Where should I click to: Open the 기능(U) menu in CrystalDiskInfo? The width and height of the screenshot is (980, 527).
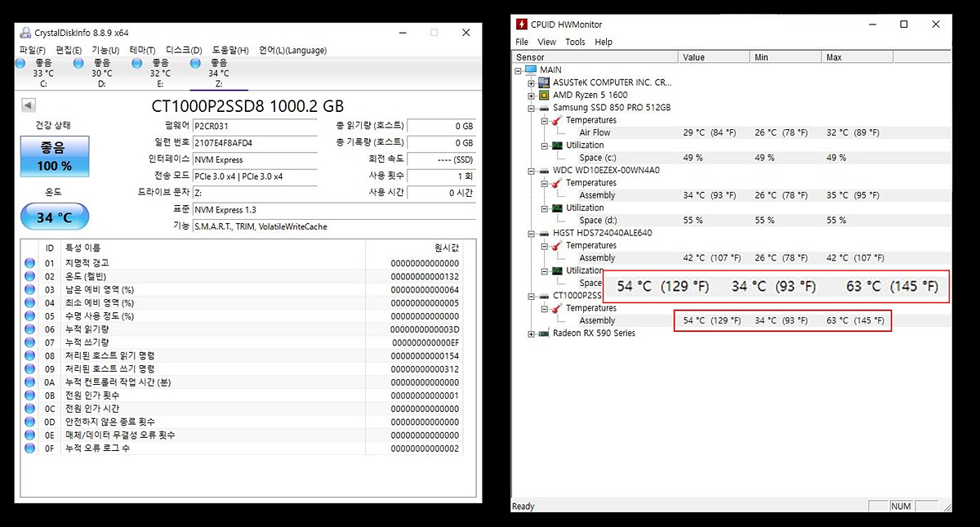pos(105,51)
